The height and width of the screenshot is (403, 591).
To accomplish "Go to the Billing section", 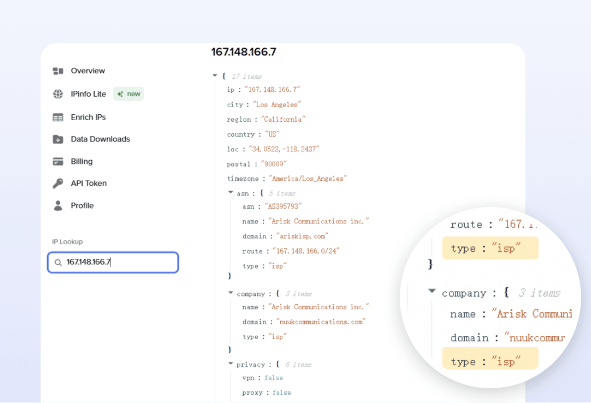I will tap(81, 161).
